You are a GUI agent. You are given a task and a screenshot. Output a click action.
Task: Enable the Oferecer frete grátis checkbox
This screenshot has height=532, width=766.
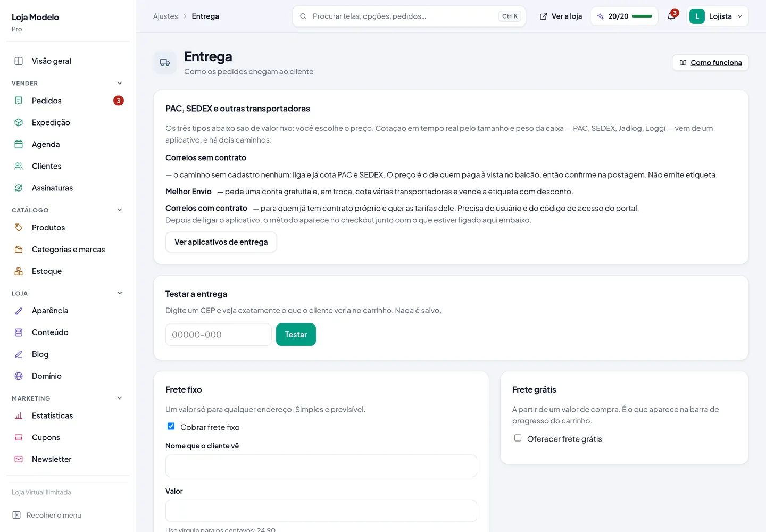point(518,438)
